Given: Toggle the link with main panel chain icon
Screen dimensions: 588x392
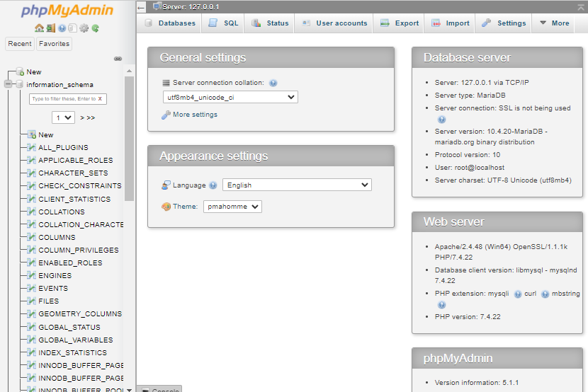Looking at the screenshot, I should pos(118,59).
